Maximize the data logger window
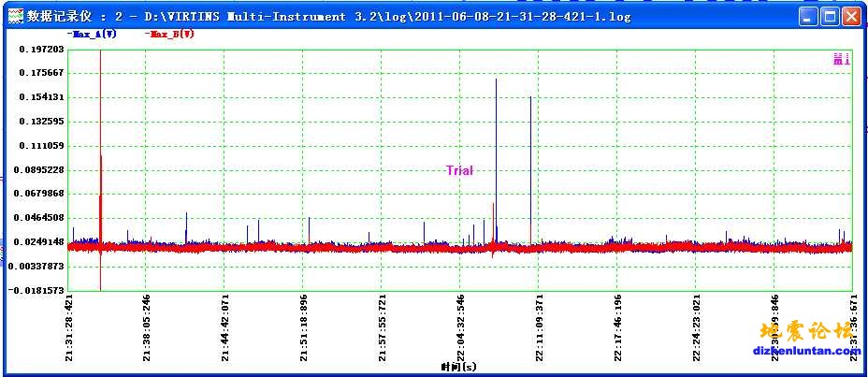 point(828,16)
